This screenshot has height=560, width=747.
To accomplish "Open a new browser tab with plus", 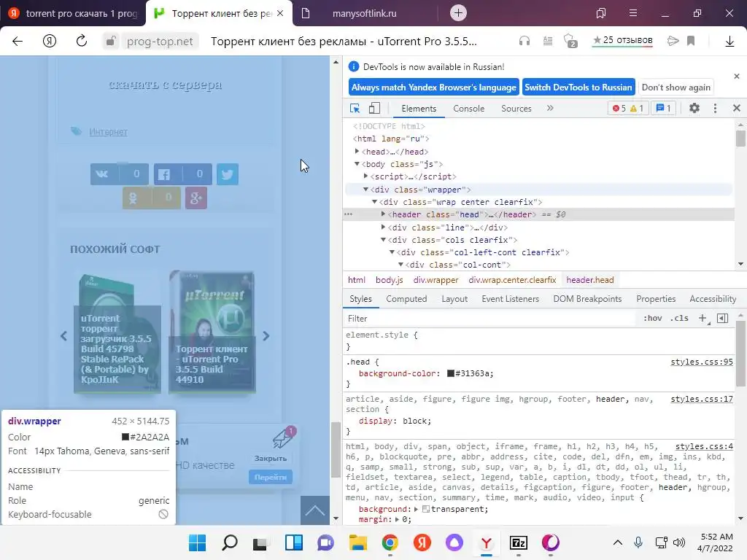I will tap(458, 13).
